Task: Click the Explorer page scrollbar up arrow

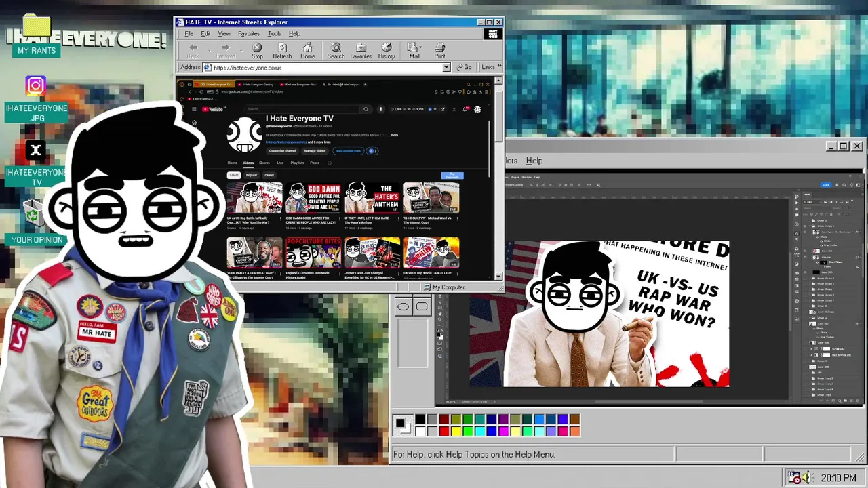Action: coord(498,81)
